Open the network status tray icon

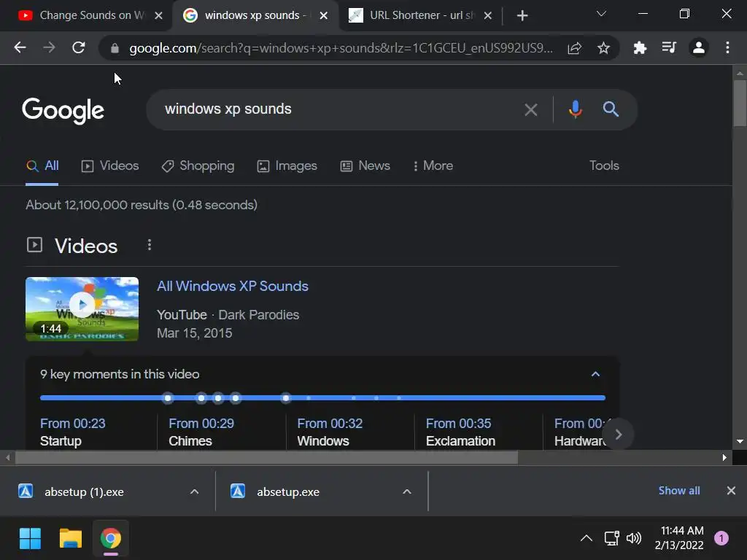[x=612, y=538]
